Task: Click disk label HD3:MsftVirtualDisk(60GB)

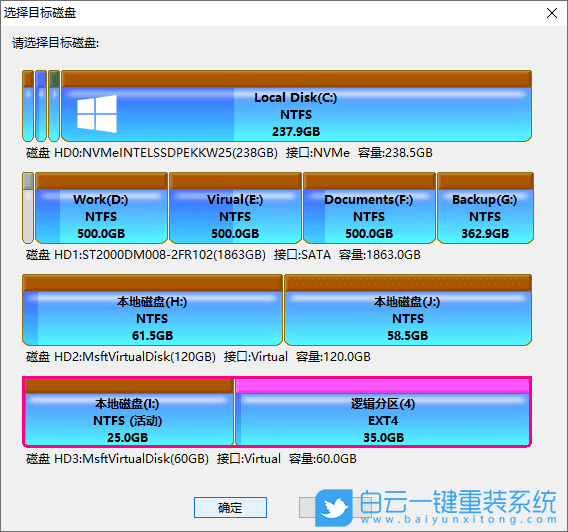Action: [117, 459]
